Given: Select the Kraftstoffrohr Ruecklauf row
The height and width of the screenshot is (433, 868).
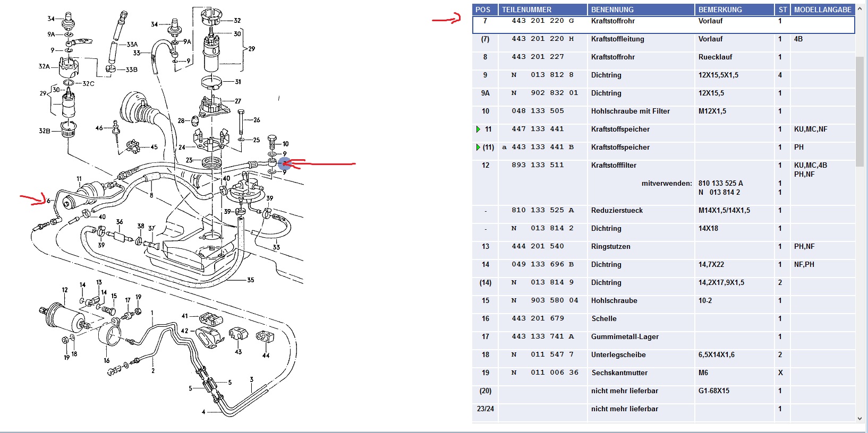Looking at the screenshot, I should (x=613, y=57).
